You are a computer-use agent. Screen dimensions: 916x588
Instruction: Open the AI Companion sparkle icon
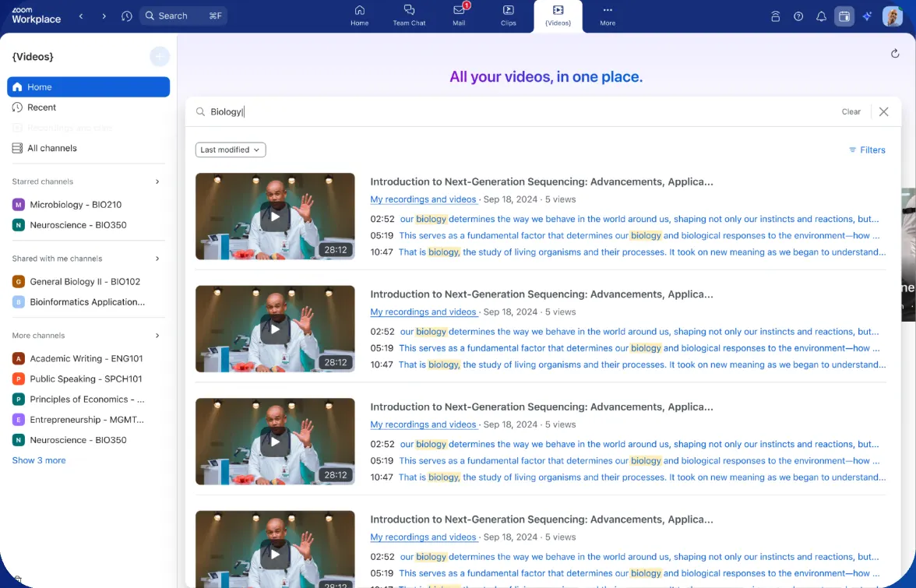click(867, 16)
